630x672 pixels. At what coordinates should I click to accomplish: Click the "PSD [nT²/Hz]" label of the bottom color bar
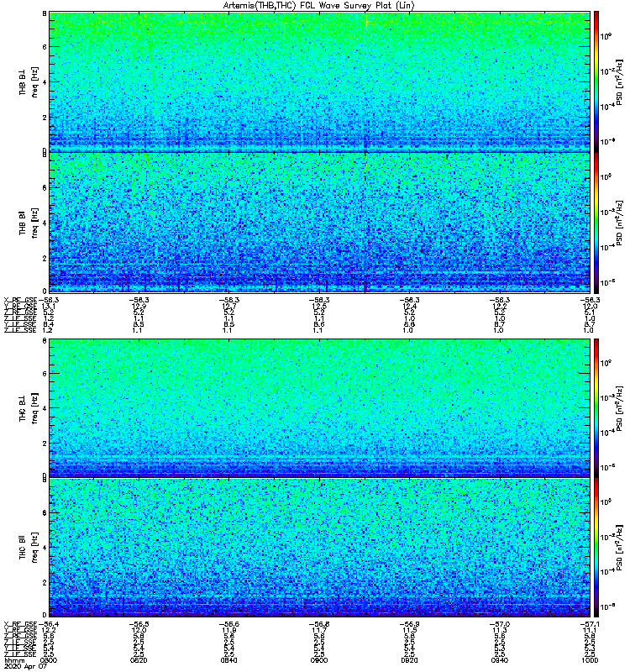pos(619,549)
